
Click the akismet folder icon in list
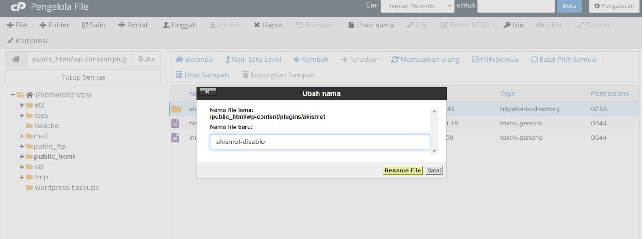[x=176, y=109]
